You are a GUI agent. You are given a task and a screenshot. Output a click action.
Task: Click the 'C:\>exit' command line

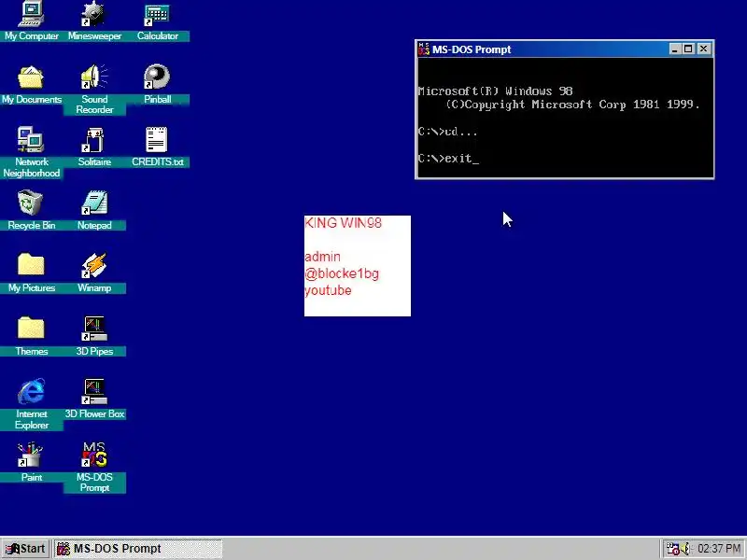[448, 159]
